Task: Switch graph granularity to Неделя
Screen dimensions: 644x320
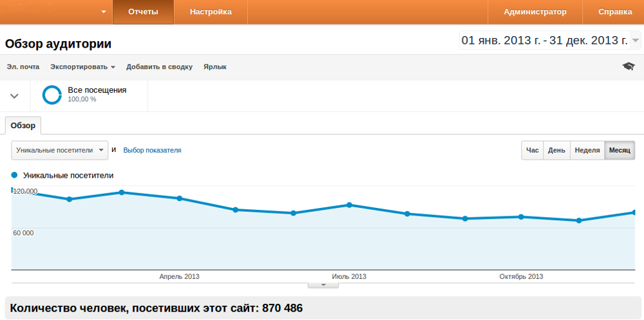Action: [587, 150]
